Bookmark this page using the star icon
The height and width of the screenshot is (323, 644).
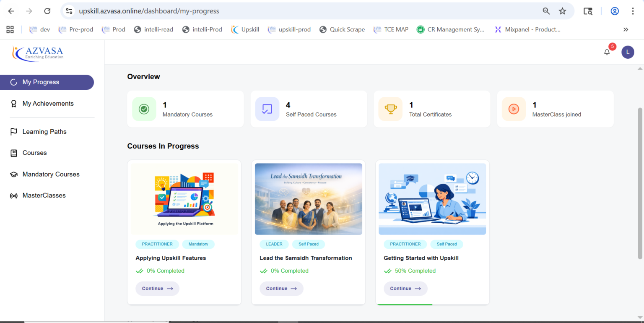coord(563,11)
